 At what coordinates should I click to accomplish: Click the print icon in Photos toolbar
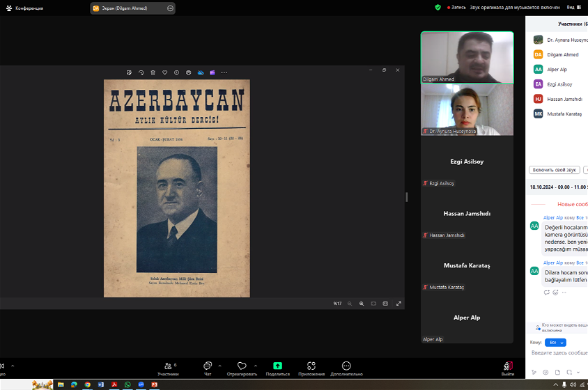(189, 72)
